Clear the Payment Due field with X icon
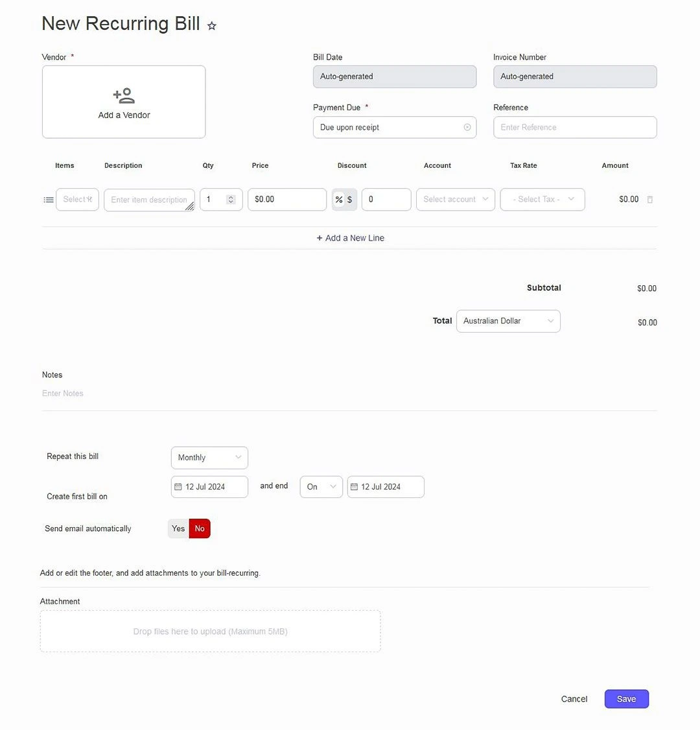This screenshot has height=730, width=700. (x=467, y=127)
